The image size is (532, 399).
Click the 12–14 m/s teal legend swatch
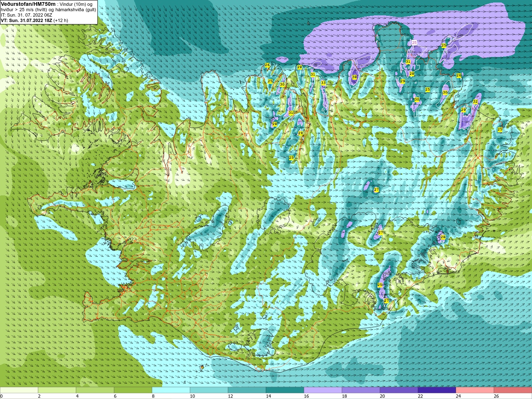coord(247,390)
